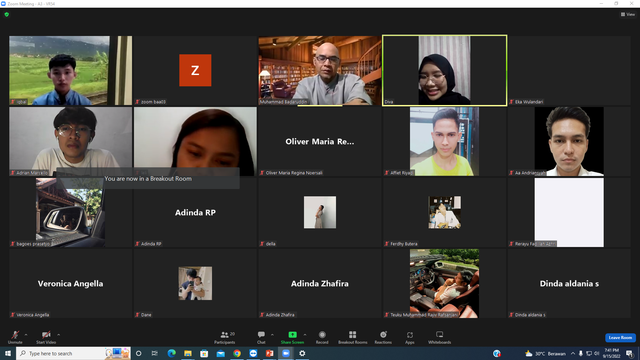Open the Chat panel
Image resolution: width=640 pixels, height=360 pixels.
click(261, 337)
